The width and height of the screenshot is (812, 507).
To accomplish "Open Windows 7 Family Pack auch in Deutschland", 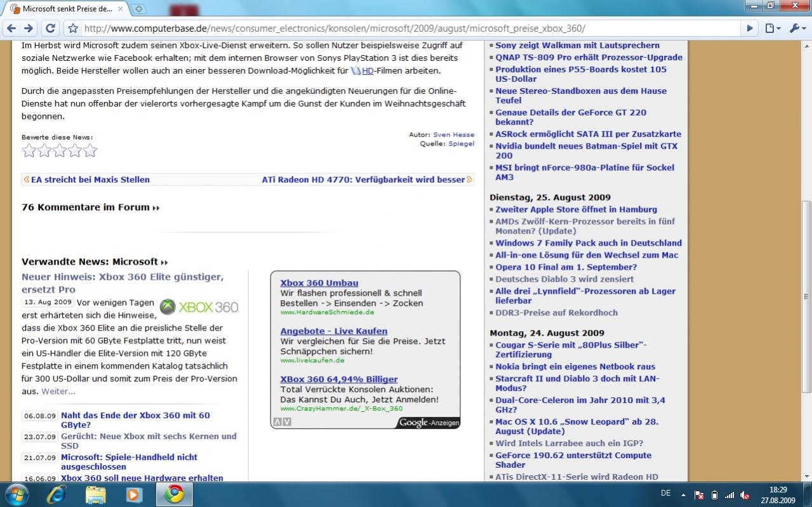I will 589,243.
